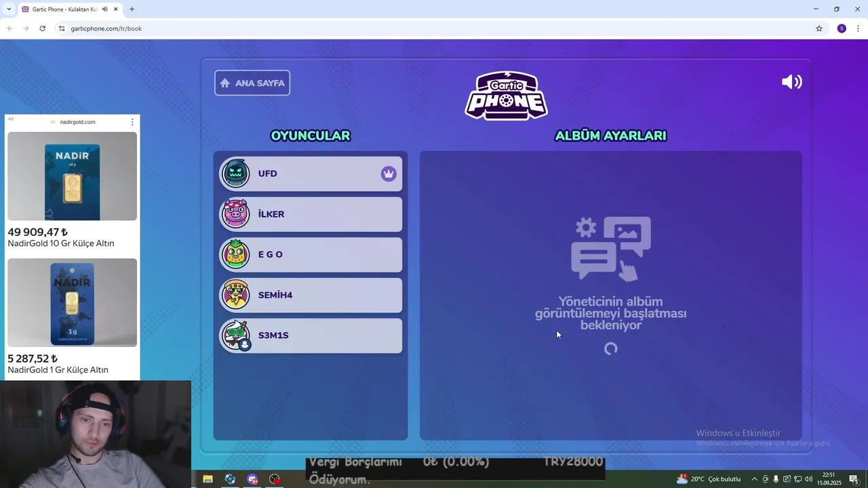The height and width of the screenshot is (488, 868).
Task: Open the Chrome three-dot menu
Action: click(x=858, y=28)
